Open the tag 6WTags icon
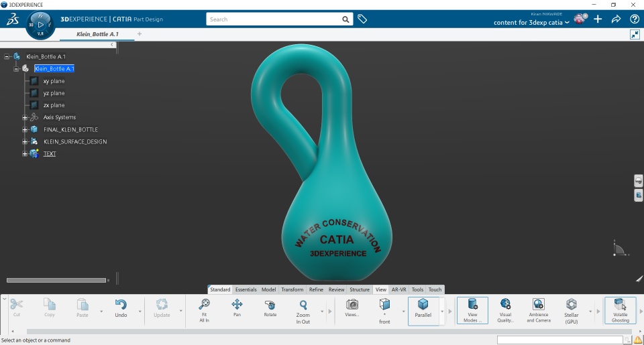Screen dimensions: 644x345 (x=362, y=19)
